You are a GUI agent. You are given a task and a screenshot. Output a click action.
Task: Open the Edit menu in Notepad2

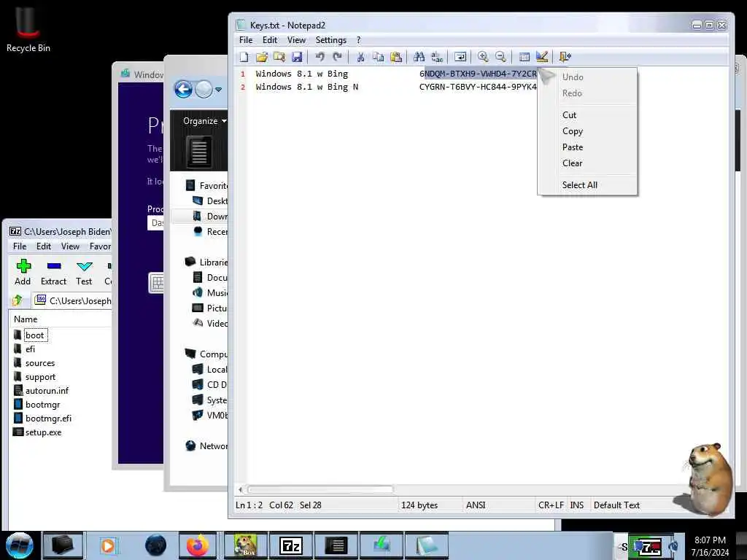coord(270,40)
